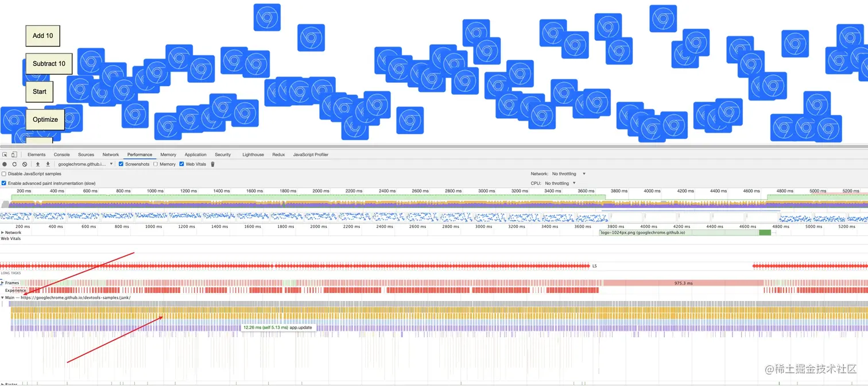This screenshot has height=386, width=868.
Task: Switch to the Console tab
Action: coord(61,155)
